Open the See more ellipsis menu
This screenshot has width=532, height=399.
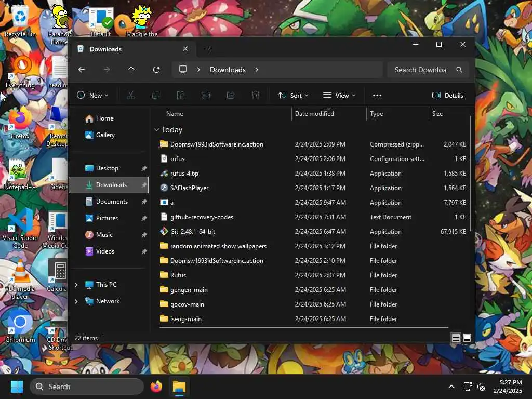377,96
